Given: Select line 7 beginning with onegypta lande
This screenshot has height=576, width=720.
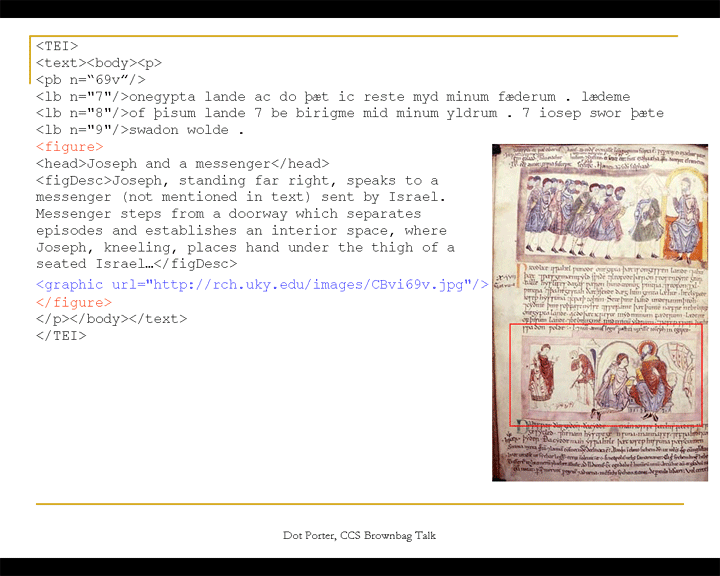Looking at the screenshot, I should click(x=333, y=96).
